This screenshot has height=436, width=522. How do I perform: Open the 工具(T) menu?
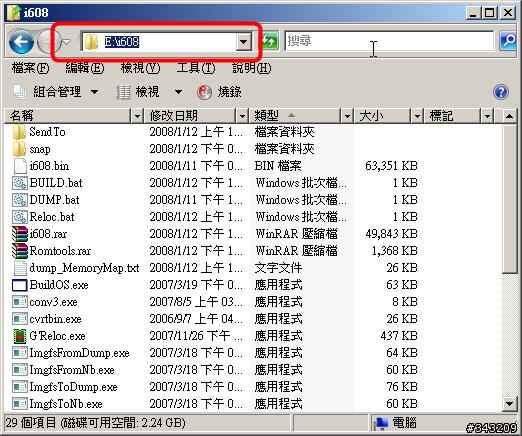(196, 68)
